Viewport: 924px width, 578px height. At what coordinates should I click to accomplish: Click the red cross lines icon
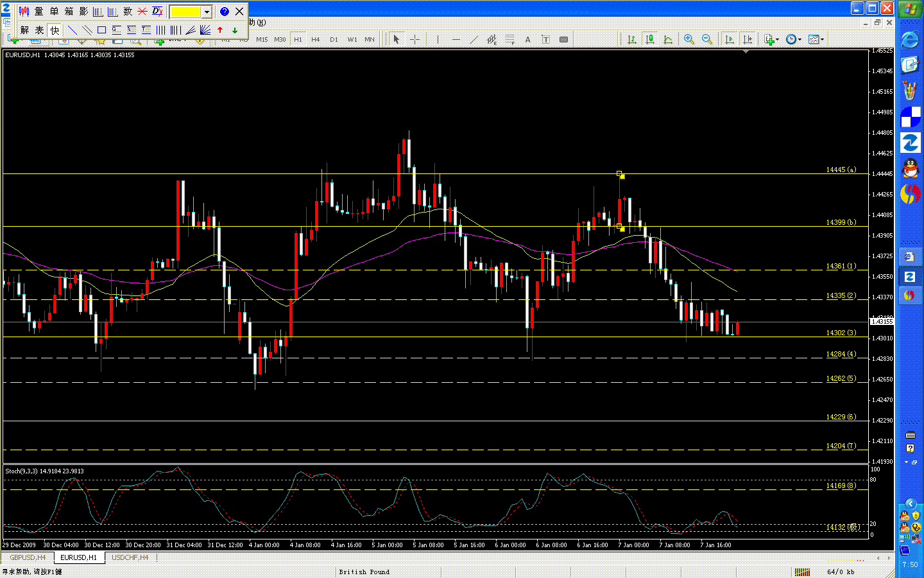142,12
